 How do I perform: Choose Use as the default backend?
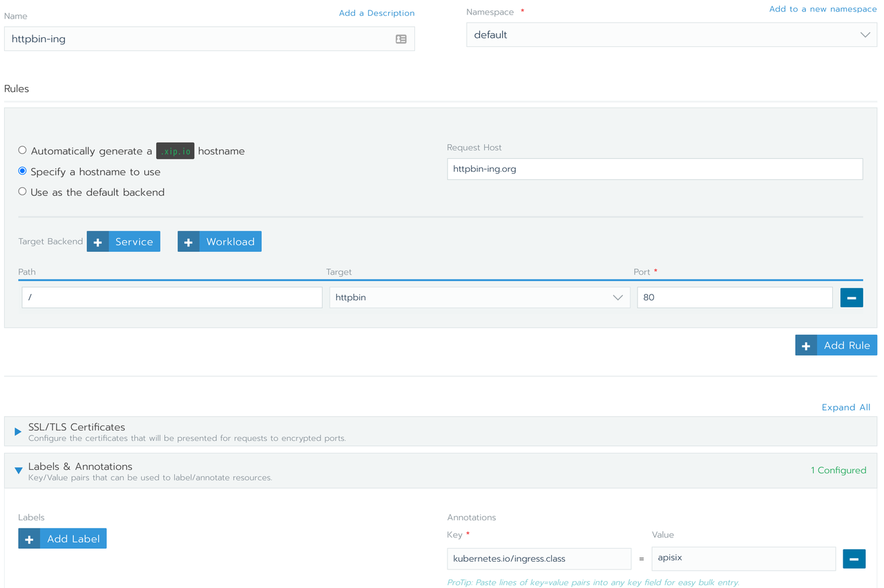click(23, 192)
